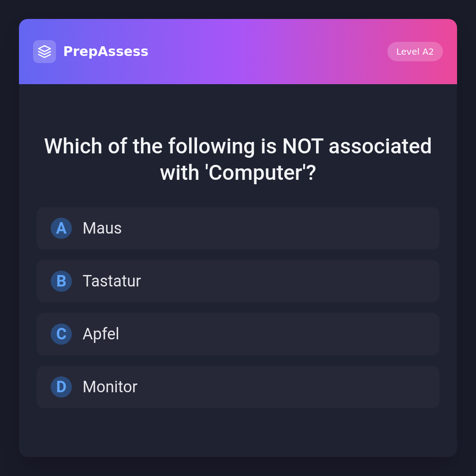Pick the Apfel answer option
The width and height of the screenshot is (476, 476).
click(x=238, y=334)
